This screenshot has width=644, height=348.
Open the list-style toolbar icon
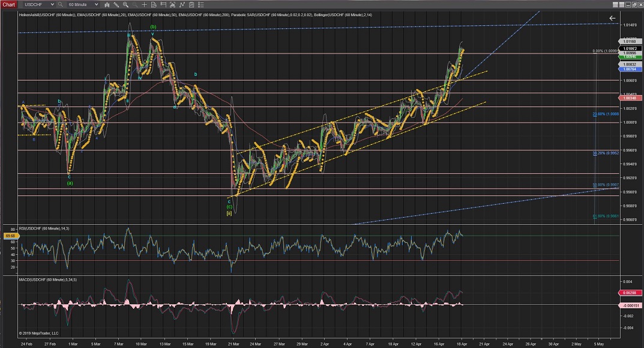(x=200, y=5)
